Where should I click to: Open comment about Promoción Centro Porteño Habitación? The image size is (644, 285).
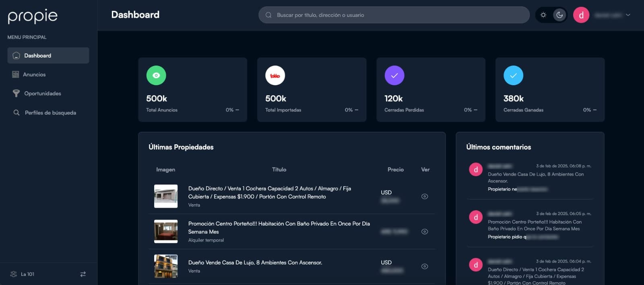pos(535,225)
